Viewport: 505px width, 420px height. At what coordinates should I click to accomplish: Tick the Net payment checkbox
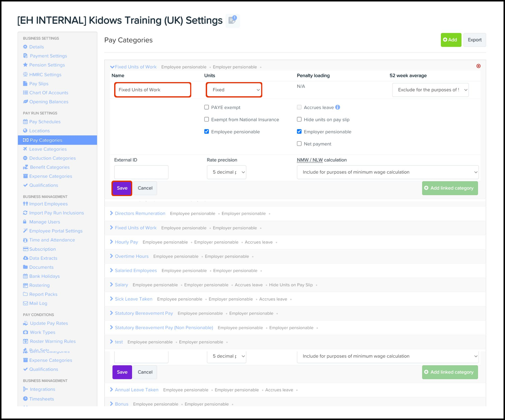[299, 144]
